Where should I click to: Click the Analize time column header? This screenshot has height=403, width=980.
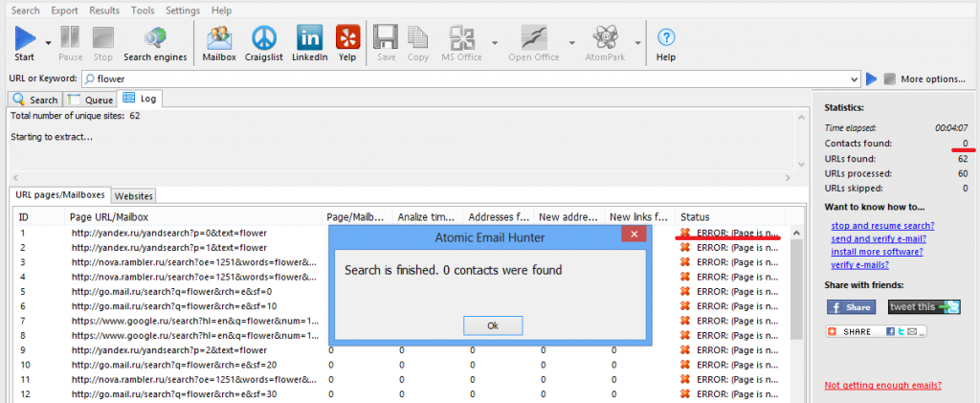[428, 216]
